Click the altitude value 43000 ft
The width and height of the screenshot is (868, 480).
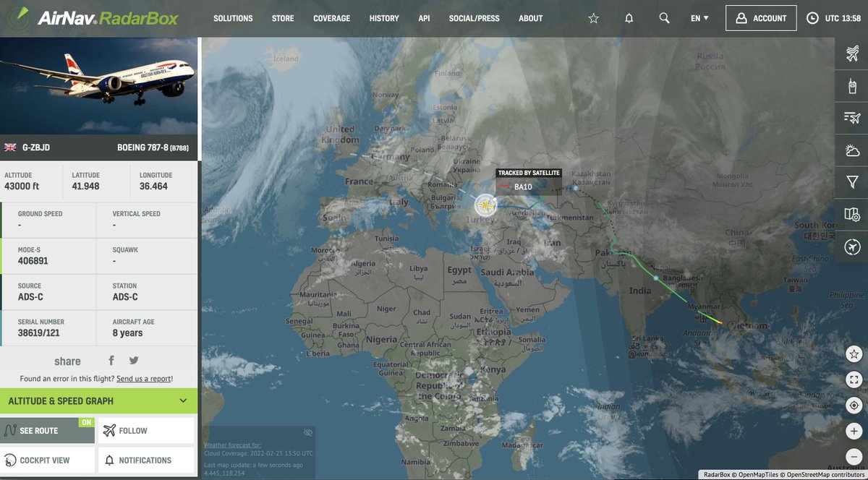[22, 187]
